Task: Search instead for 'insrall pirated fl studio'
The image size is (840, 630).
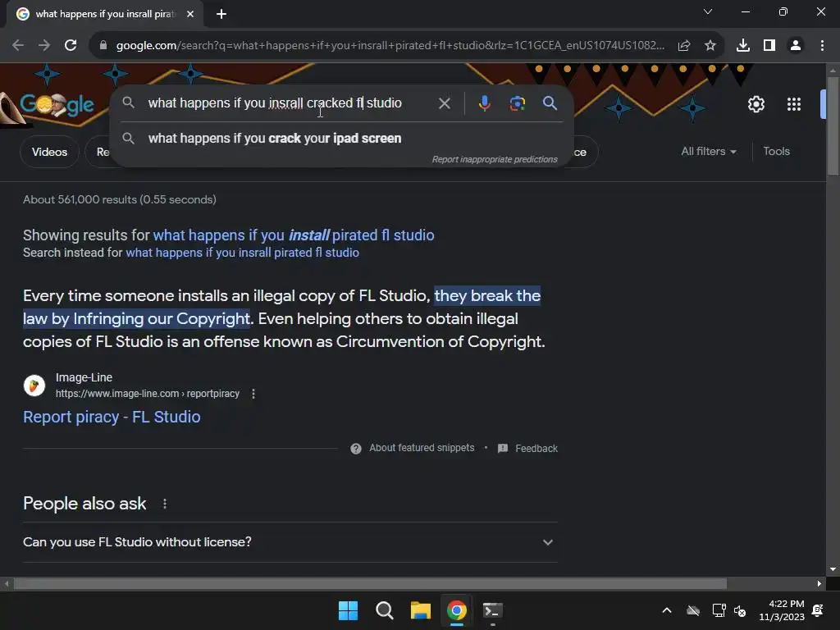Action: pos(242,253)
